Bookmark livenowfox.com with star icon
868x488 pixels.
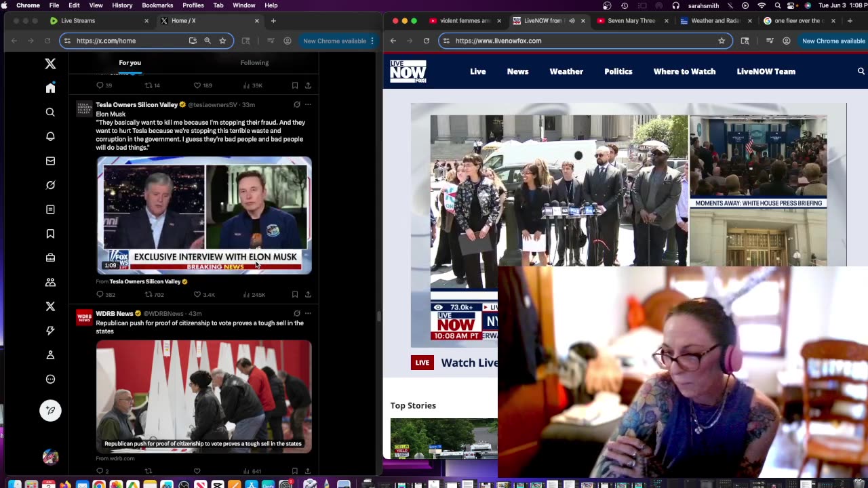(x=722, y=41)
